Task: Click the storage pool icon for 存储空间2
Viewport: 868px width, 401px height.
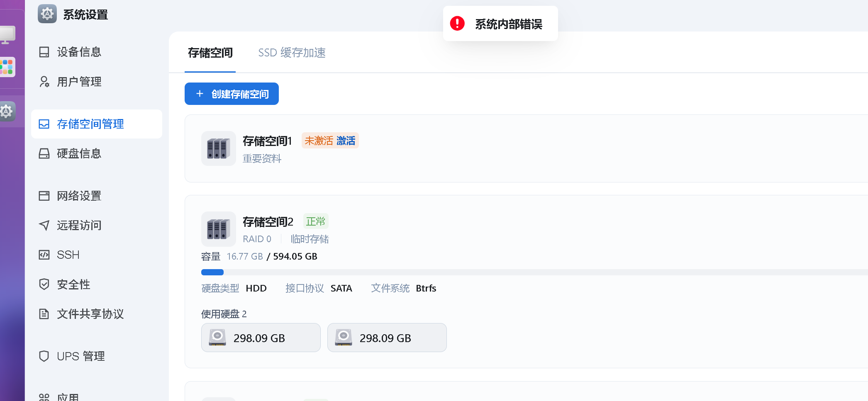Action: click(219, 229)
